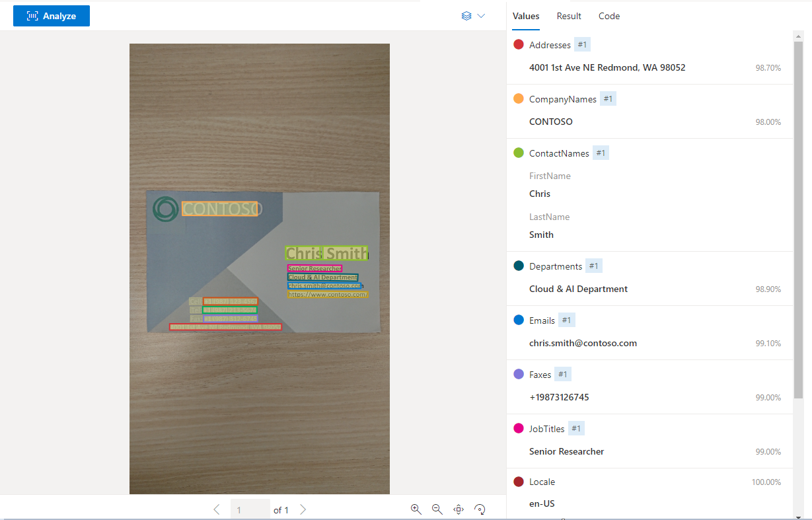Open the layers visibility icon above the document
The image size is (812, 520).
tap(466, 15)
